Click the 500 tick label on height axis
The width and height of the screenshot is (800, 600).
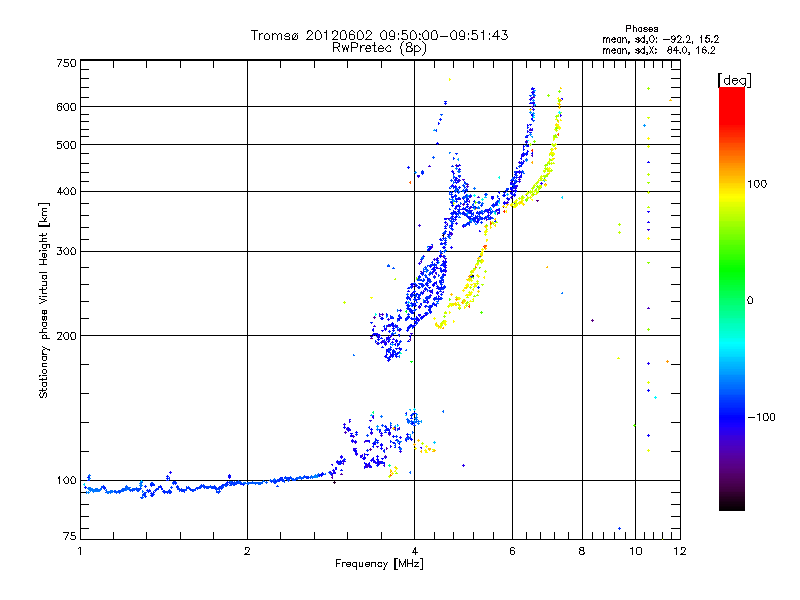pyautogui.click(x=67, y=145)
